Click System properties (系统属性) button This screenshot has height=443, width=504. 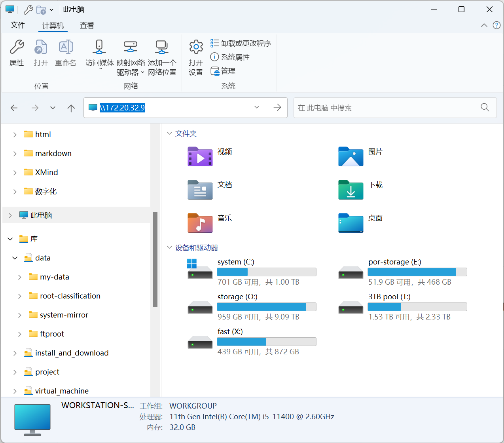tap(230, 57)
